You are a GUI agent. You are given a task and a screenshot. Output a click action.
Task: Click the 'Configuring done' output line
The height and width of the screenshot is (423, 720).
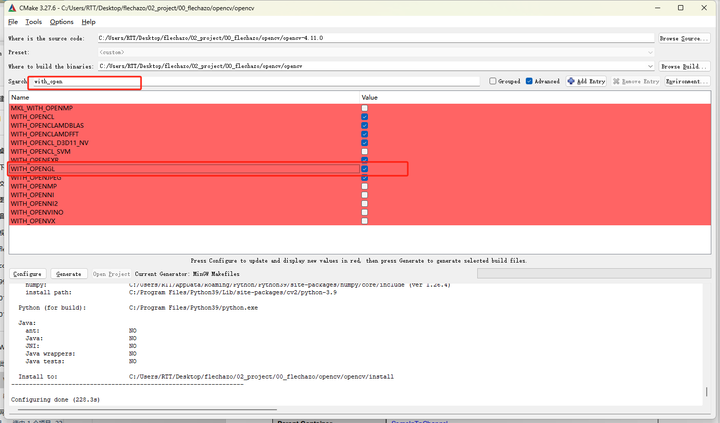point(56,400)
